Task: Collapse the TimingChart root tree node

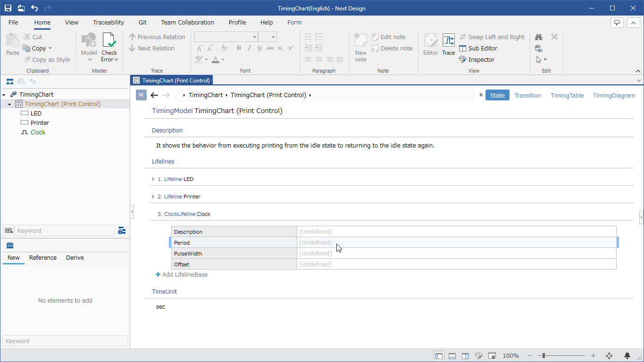Action: click(4, 95)
